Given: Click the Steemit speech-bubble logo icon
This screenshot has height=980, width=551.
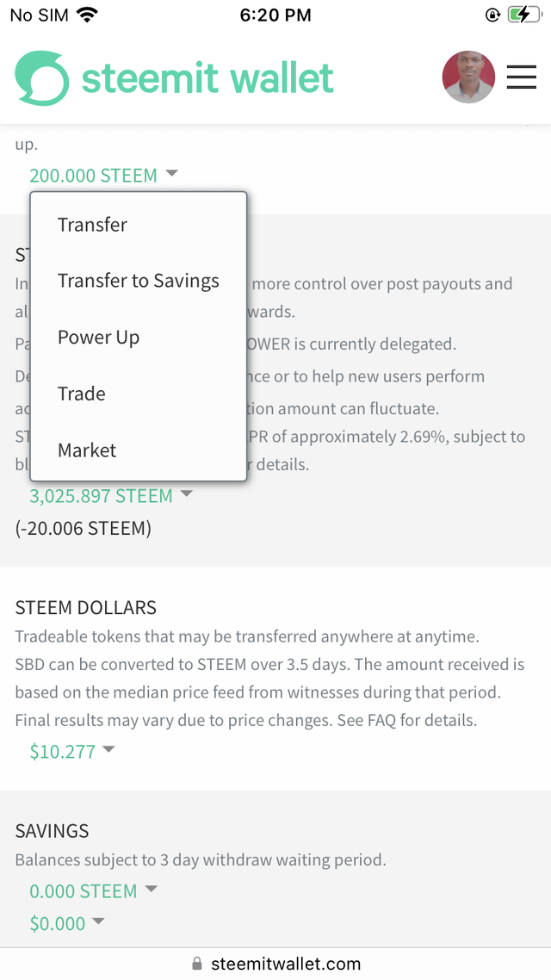Looking at the screenshot, I should click(41, 78).
